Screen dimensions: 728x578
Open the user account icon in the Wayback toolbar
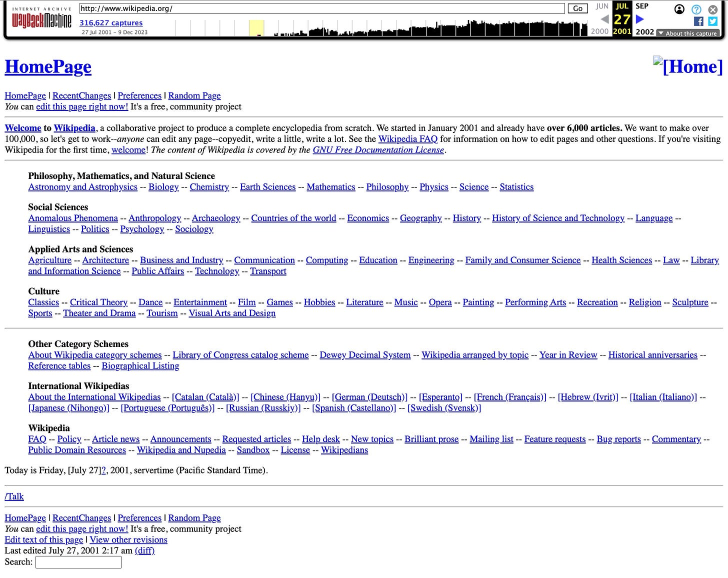[x=679, y=9]
